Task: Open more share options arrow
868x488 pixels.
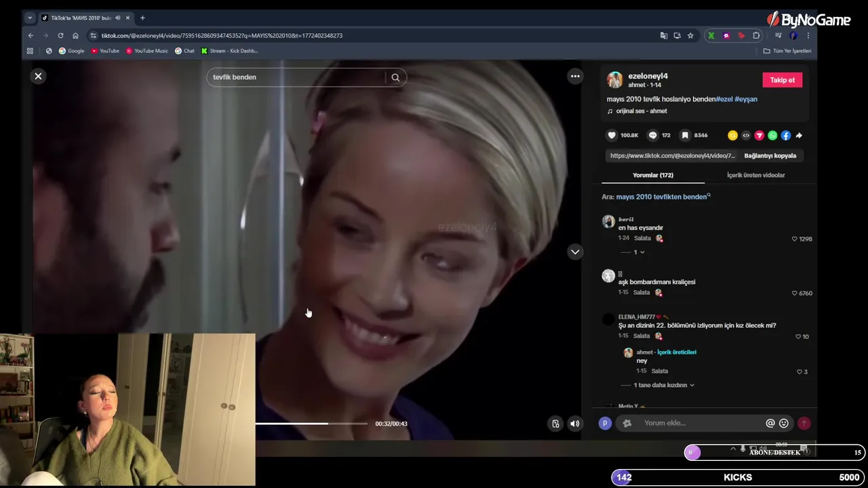Action: click(799, 136)
